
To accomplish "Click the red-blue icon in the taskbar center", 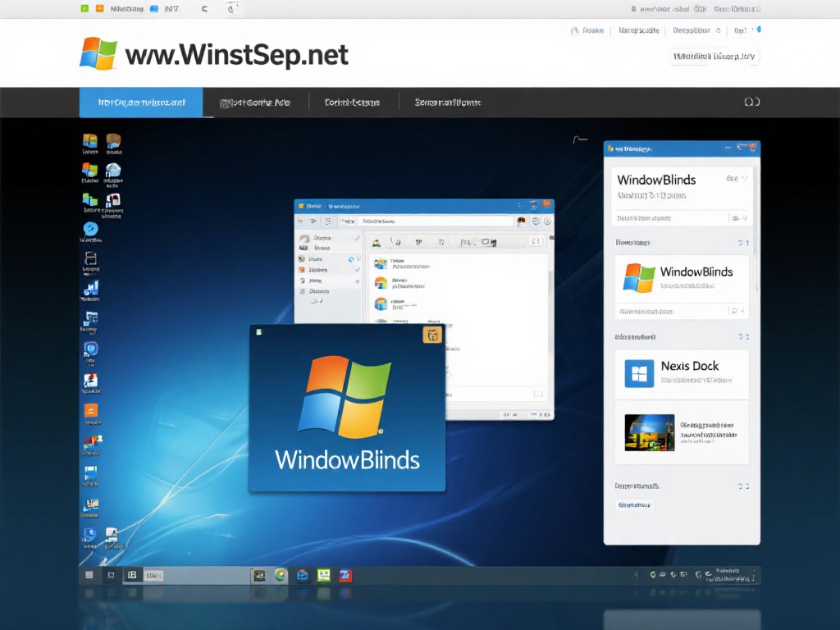I will [x=345, y=575].
